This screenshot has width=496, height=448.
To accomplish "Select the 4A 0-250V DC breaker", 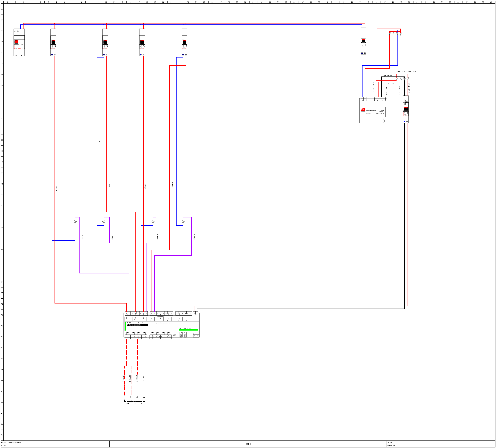I will (406, 109).
